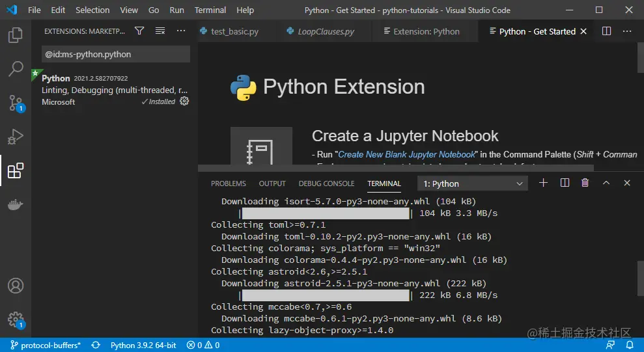Open the Edit menu

tap(58, 10)
